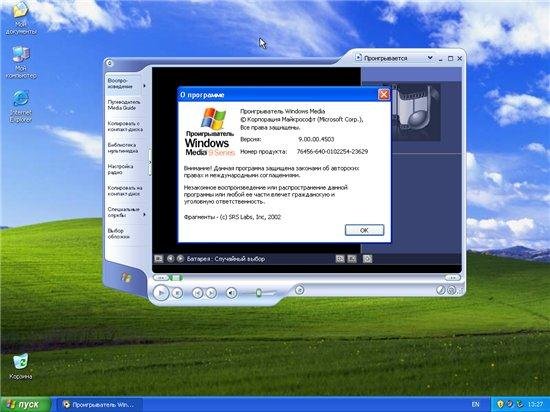Click the Windows logo in player's corner
The image size is (550, 412).
[126, 278]
